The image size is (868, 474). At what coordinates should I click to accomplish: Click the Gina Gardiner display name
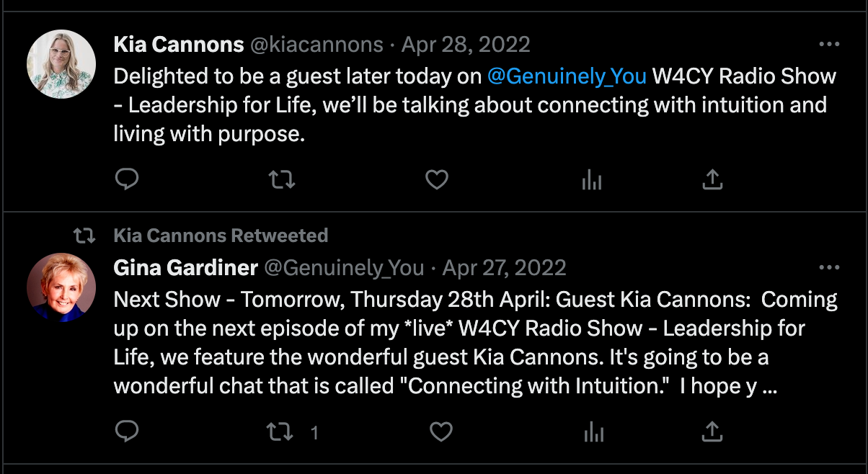tap(186, 268)
